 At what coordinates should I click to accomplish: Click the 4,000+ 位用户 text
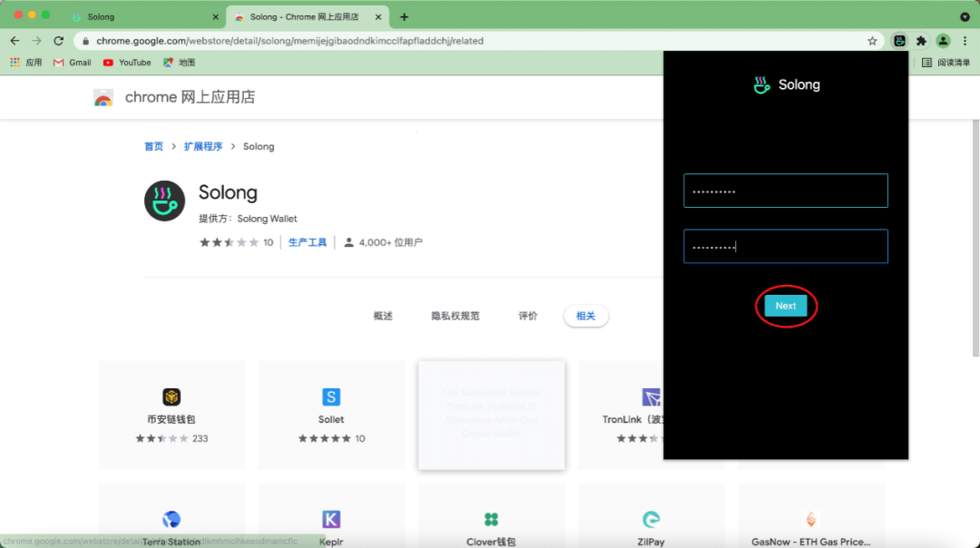390,242
